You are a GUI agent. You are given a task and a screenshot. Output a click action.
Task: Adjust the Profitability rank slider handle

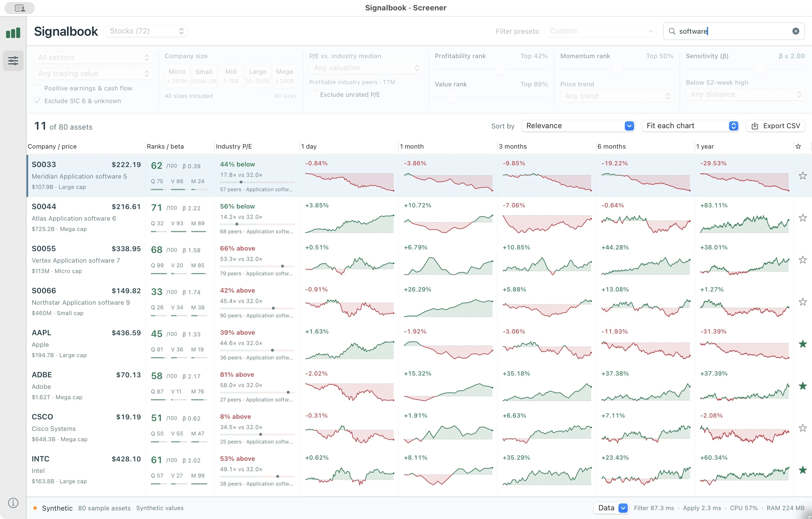coord(500,69)
